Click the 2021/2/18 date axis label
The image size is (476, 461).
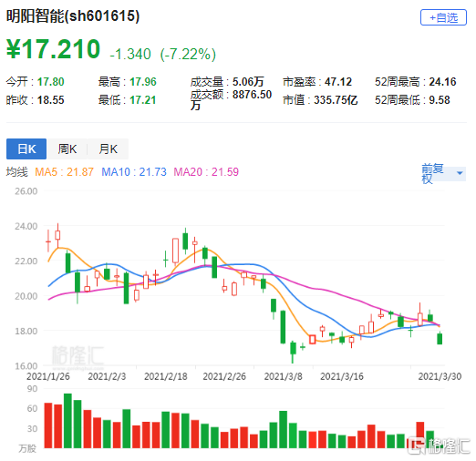coord(166,376)
